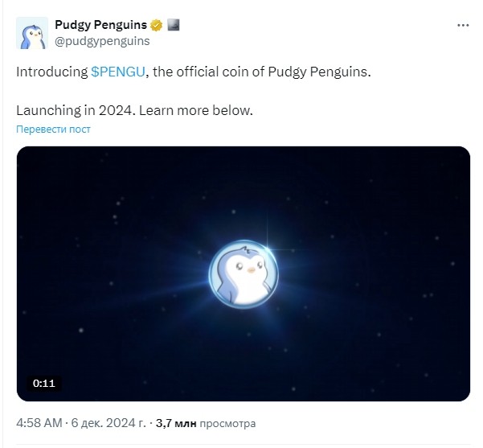Click the square affiliate badge beside the checkmark

pos(174,25)
